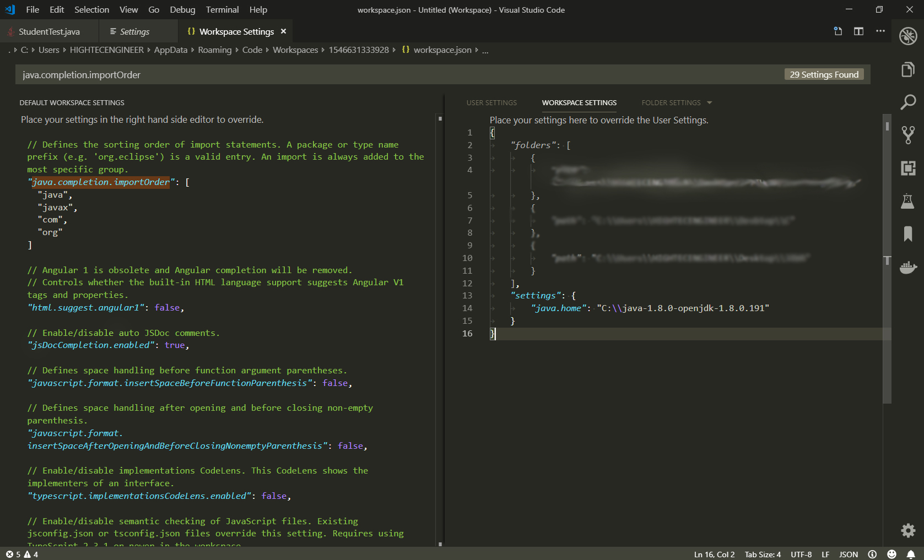Click the Roaming breadcrumb segment

click(214, 50)
